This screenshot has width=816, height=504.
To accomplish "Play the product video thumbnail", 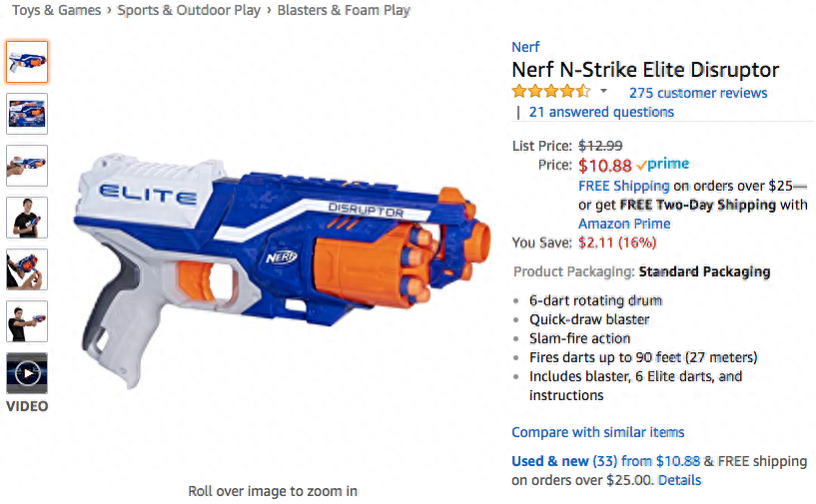I will (x=27, y=373).
